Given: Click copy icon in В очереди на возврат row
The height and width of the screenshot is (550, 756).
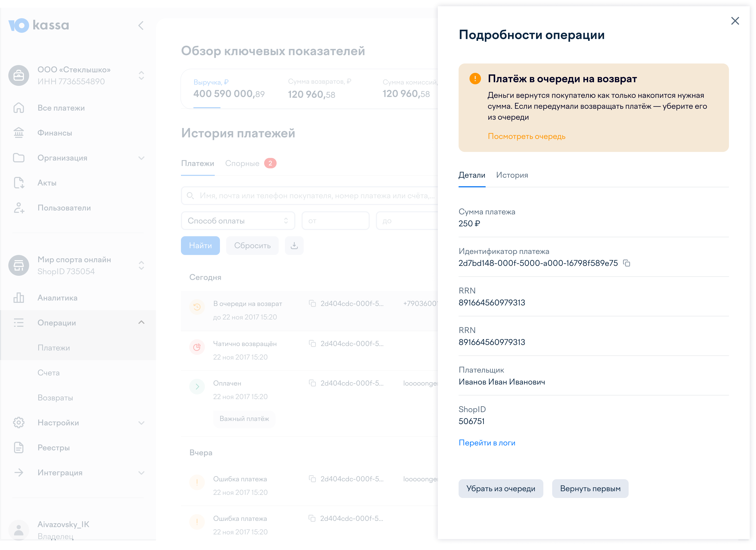Looking at the screenshot, I should click(312, 304).
